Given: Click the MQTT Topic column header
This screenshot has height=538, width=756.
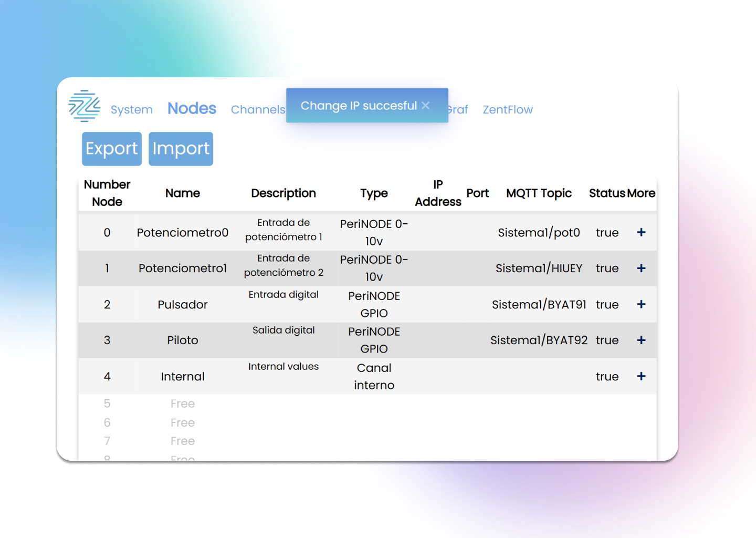Looking at the screenshot, I should pos(539,193).
